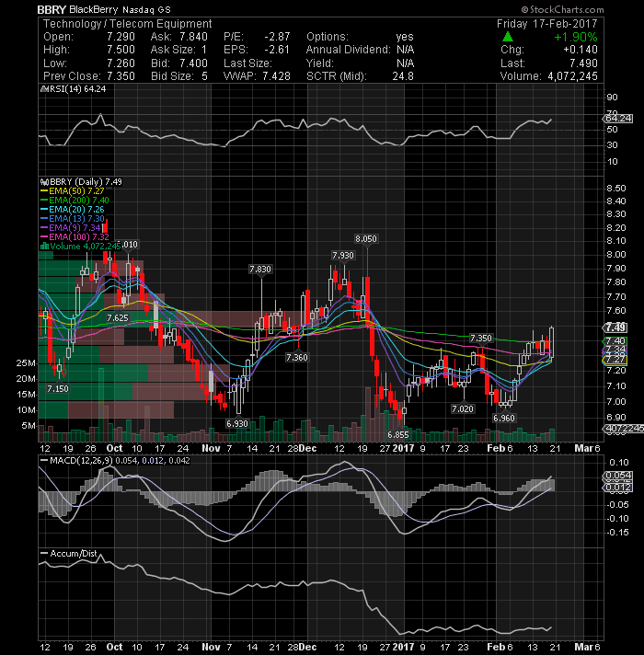
Task: Click the EMA(100) pink legend entry
Action: 75,236
